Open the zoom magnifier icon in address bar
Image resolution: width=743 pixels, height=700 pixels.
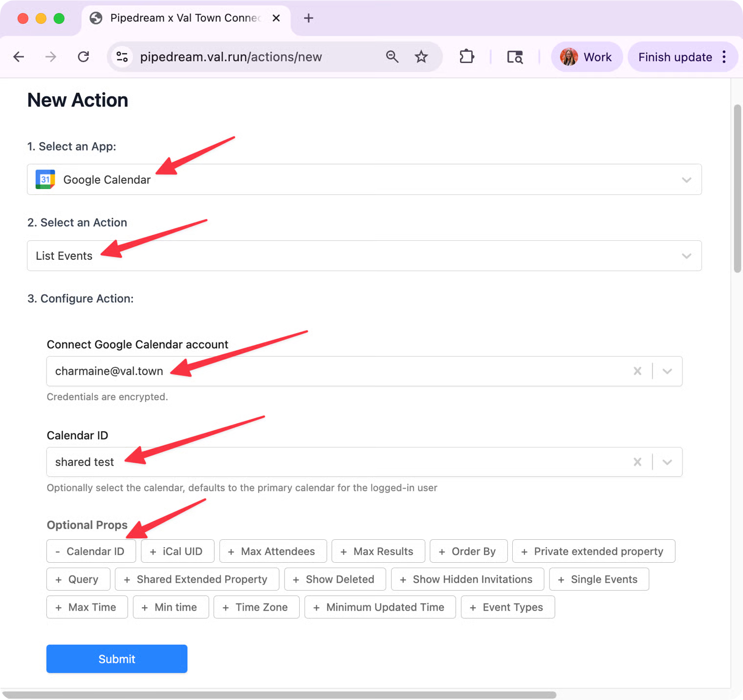[x=392, y=57]
